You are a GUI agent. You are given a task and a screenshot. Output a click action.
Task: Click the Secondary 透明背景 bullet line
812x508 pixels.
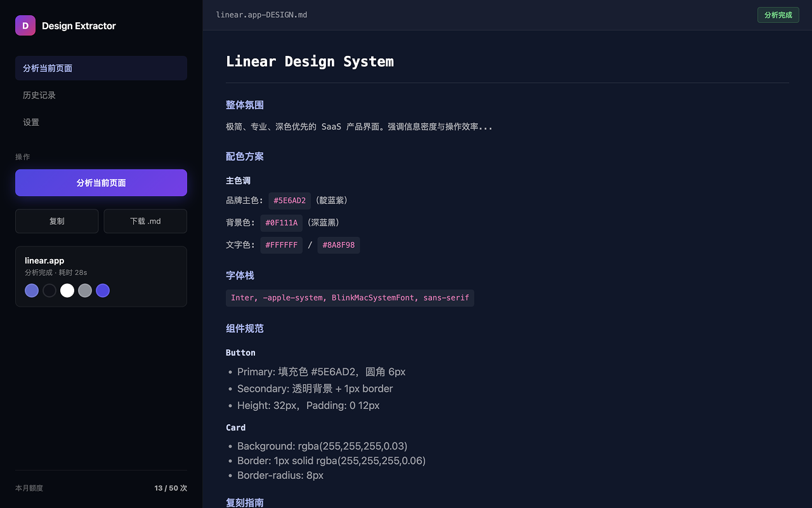[315, 389]
